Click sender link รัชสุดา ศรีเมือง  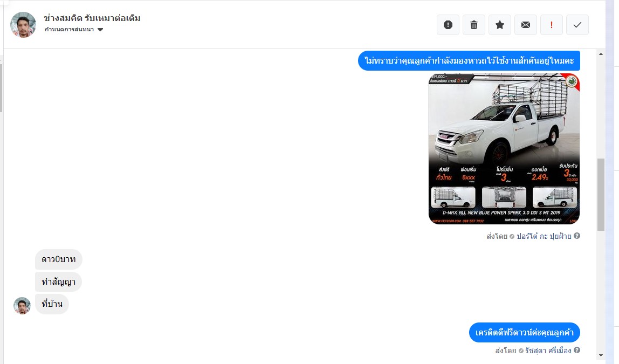tap(548, 350)
